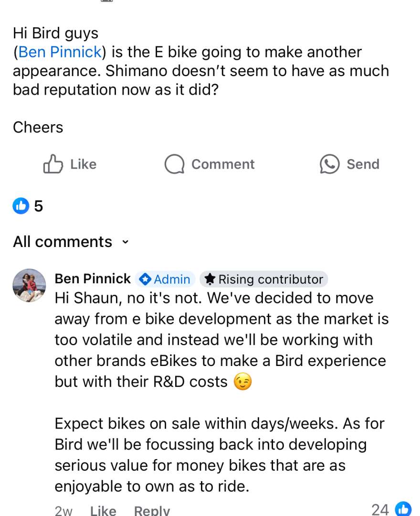Click the Rising contributor star icon

pyautogui.click(x=210, y=279)
